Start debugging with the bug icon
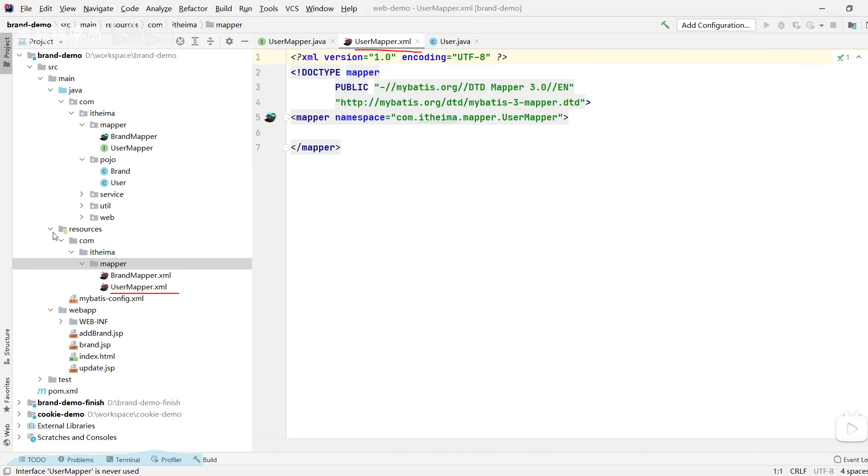The height and width of the screenshot is (476, 868). (781, 25)
